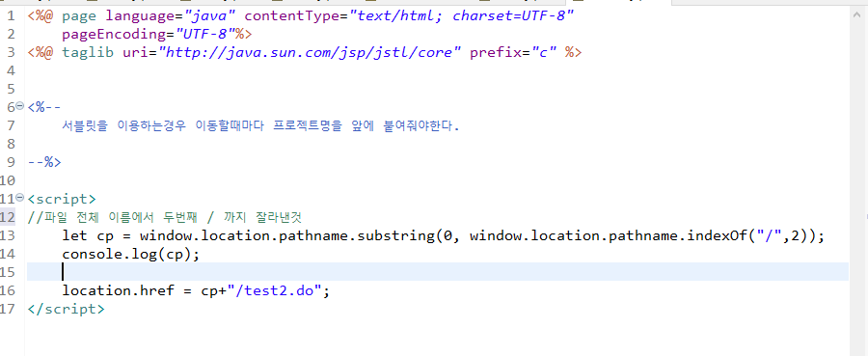Viewport: 868px width, 356px height.
Task: Collapse the JSP comment block at line 6
Action: pos(20,105)
